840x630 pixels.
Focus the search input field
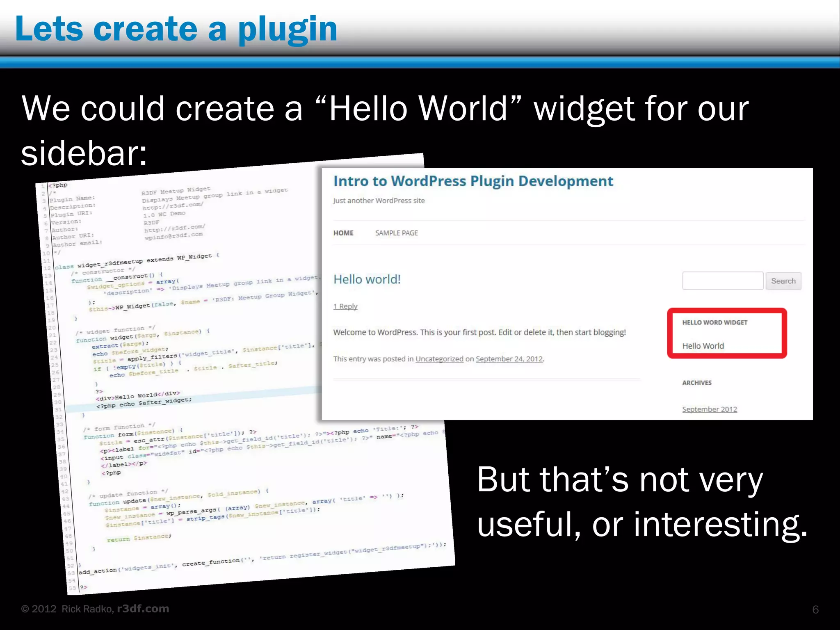tap(723, 281)
